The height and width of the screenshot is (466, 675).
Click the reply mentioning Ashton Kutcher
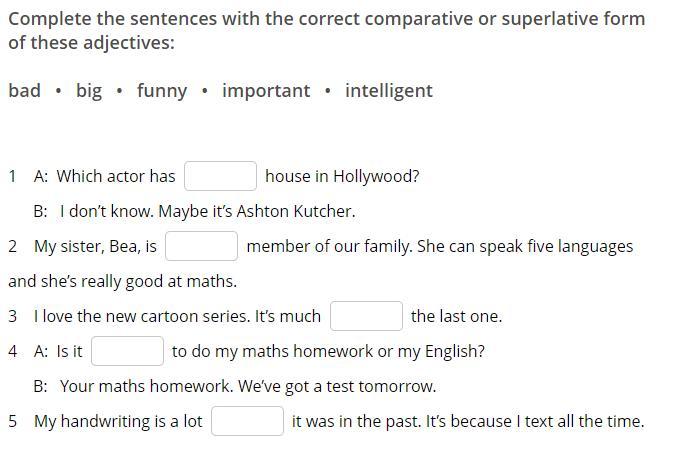click(207, 211)
